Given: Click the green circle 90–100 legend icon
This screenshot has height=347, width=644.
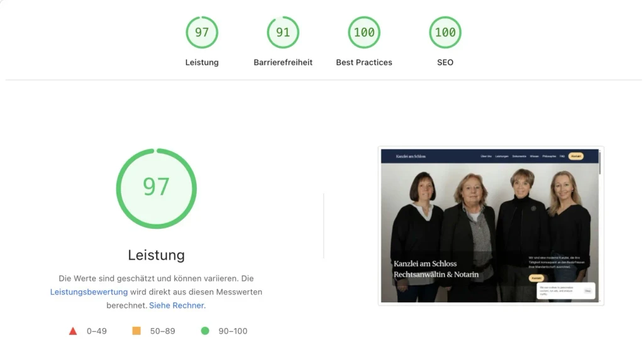Looking at the screenshot, I should click(205, 331).
